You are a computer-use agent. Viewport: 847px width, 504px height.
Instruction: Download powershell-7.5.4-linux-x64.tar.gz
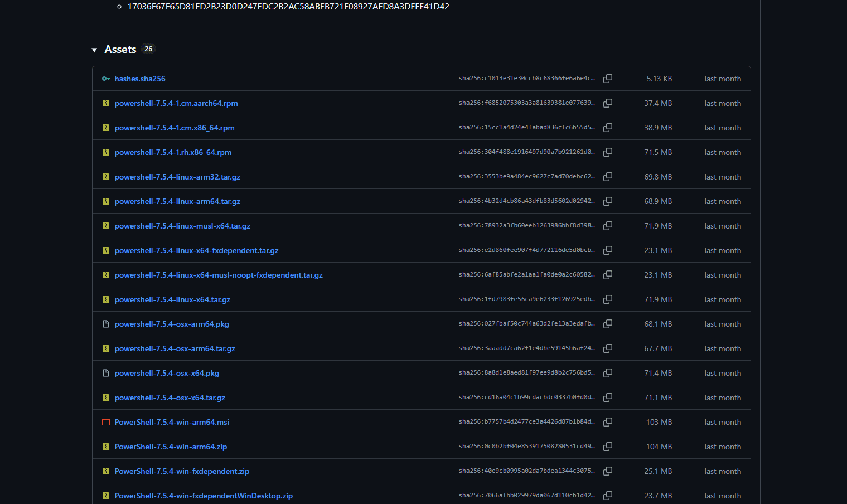tap(172, 299)
